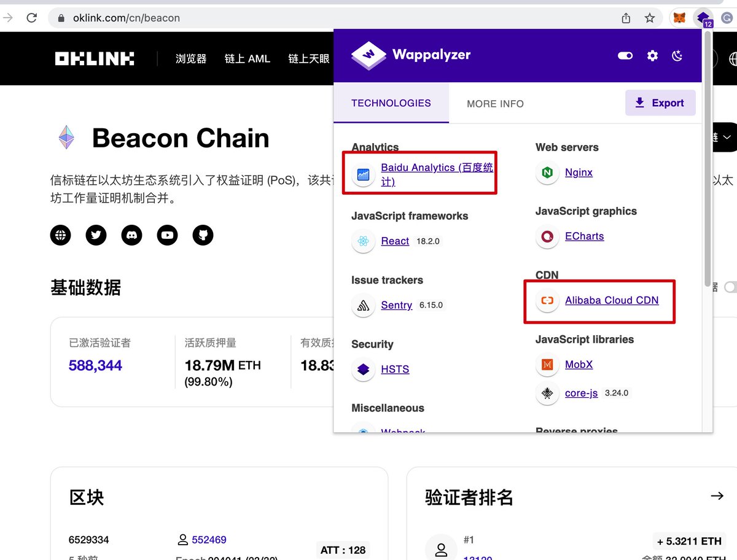Image resolution: width=737 pixels, height=560 pixels.
Task: Click the Web servers category heading
Action: click(x=567, y=147)
